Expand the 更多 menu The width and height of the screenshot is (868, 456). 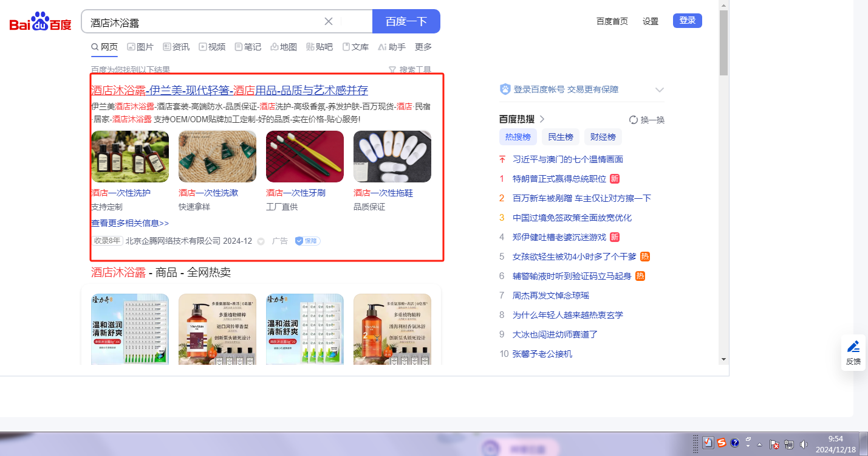pos(423,47)
